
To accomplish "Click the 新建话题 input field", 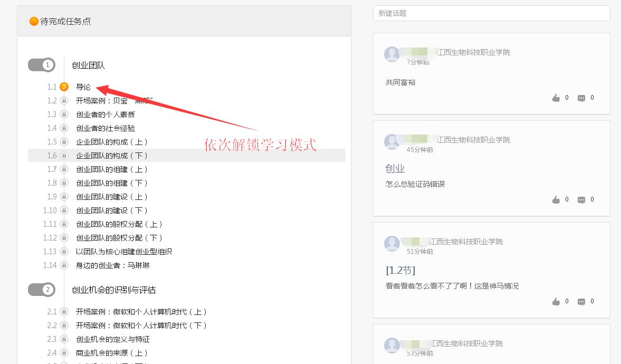I will pos(491,13).
